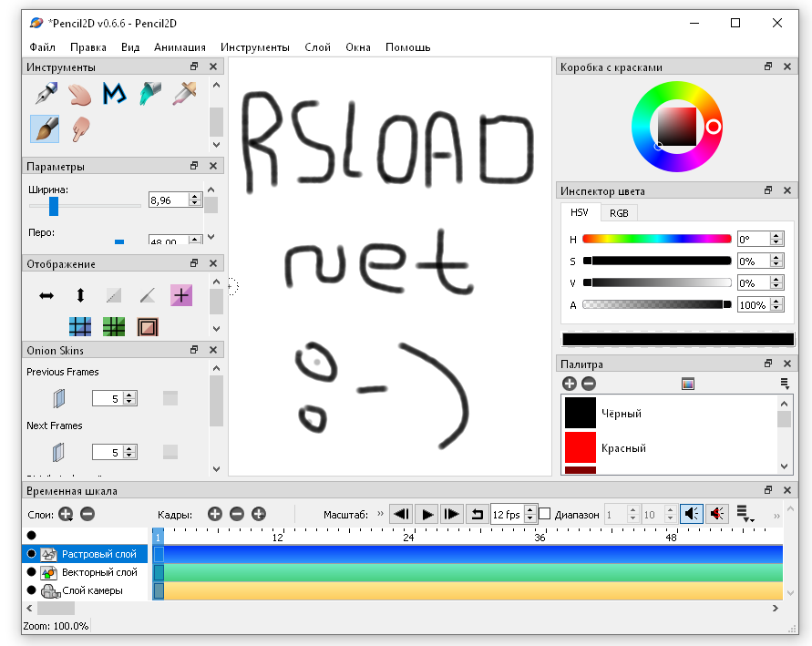Toggle visibility of Растровый слой
This screenshot has height=646, width=812.
coord(32,554)
